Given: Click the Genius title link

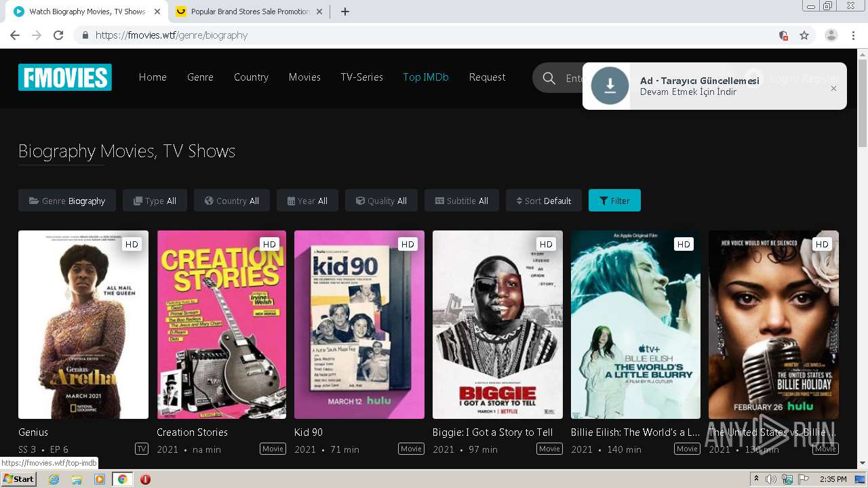Looking at the screenshot, I should (x=33, y=432).
